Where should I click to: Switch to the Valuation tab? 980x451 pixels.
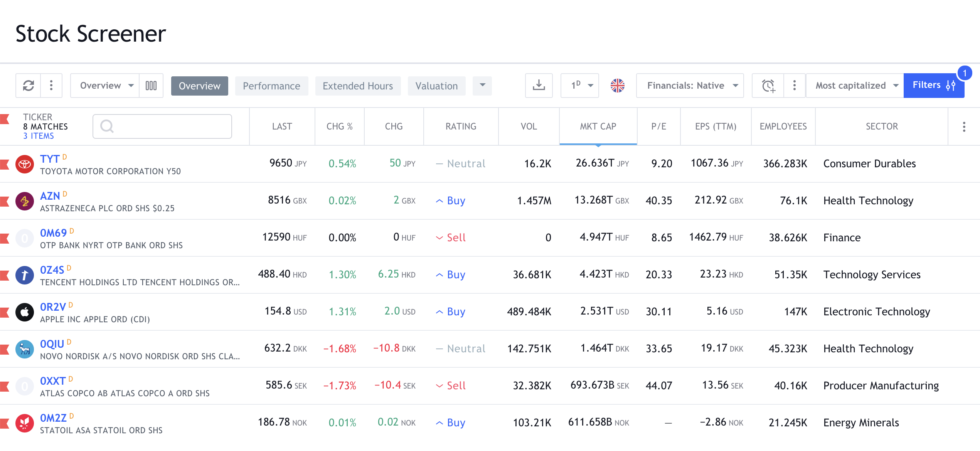pos(436,86)
